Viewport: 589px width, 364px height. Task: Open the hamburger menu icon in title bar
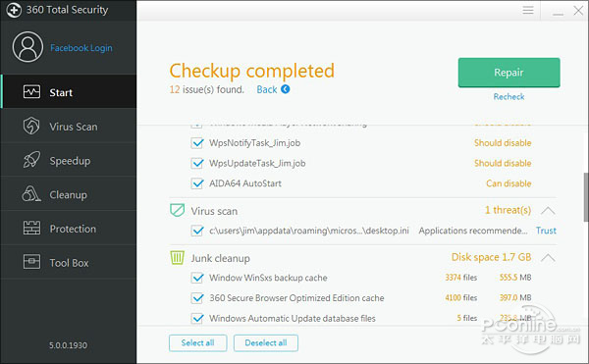[x=528, y=10]
